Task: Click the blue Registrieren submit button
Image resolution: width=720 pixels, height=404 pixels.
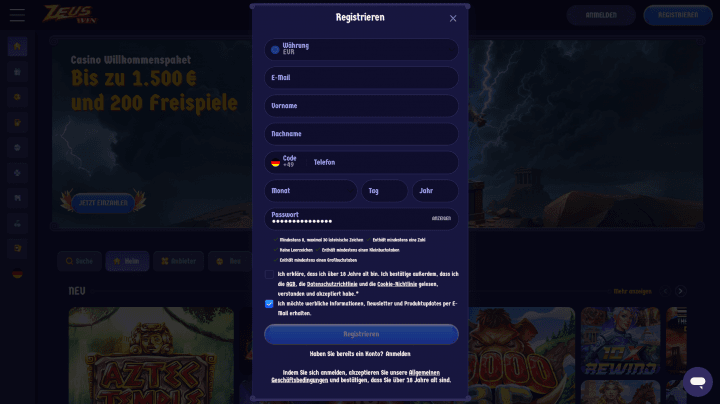Action: click(x=361, y=334)
